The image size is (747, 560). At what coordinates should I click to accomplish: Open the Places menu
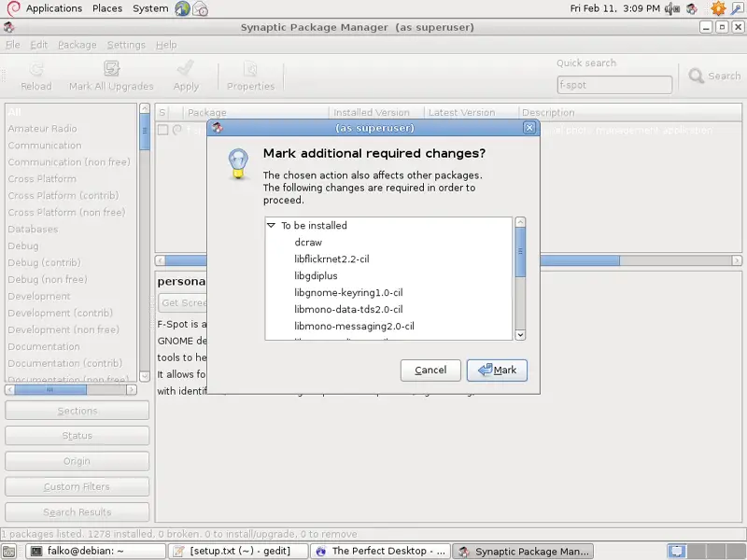(107, 8)
